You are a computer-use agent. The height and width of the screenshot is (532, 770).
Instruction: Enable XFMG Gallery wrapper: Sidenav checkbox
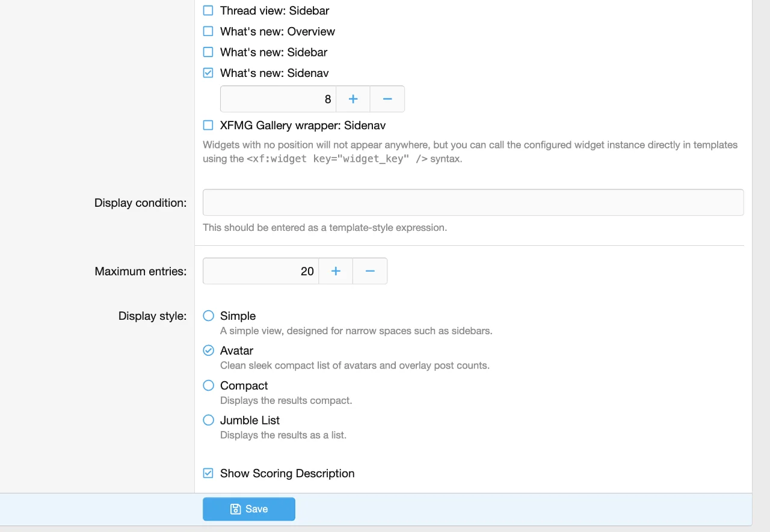[208, 126]
